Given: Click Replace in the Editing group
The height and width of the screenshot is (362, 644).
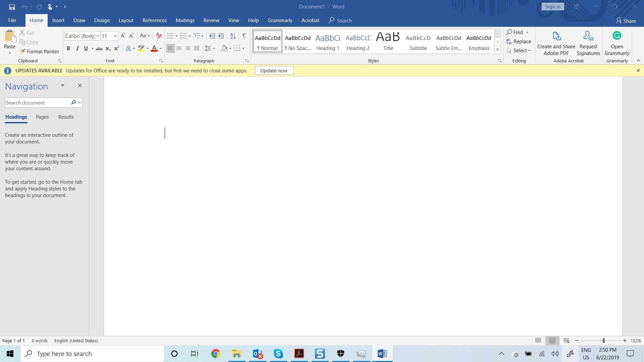Looking at the screenshot, I should 519,42.
